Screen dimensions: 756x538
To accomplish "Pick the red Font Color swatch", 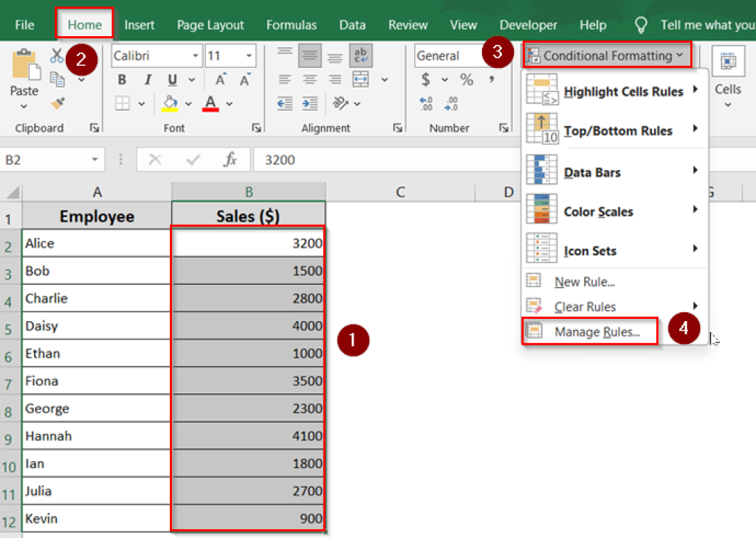I will coord(210,103).
